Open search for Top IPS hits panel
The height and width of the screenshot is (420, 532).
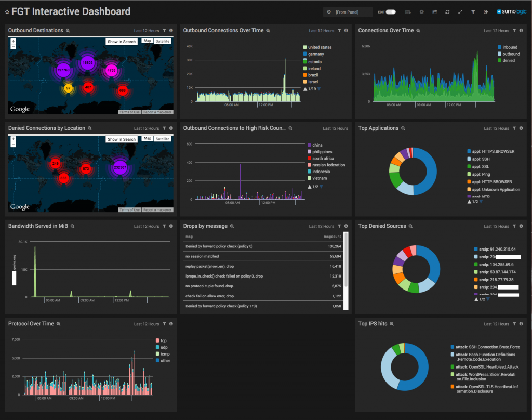[392, 324]
